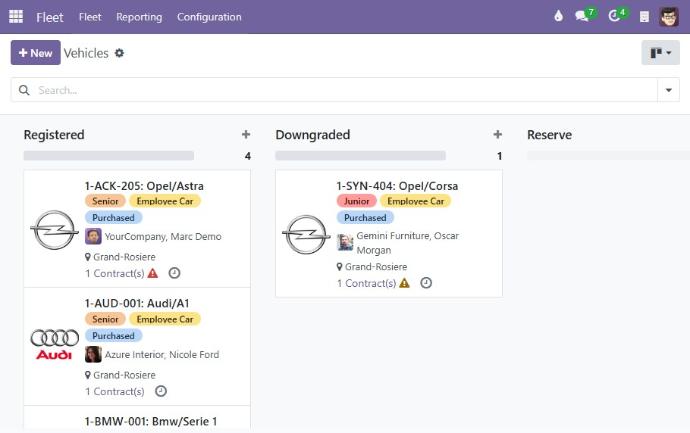Viewport: 690px width, 433px height.
Task: Open the apps grid menu
Action: coord(16,17)
